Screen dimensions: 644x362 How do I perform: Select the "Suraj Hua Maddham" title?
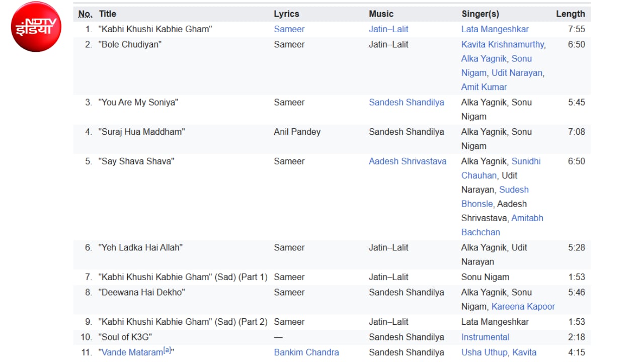(x=142, y=132)
